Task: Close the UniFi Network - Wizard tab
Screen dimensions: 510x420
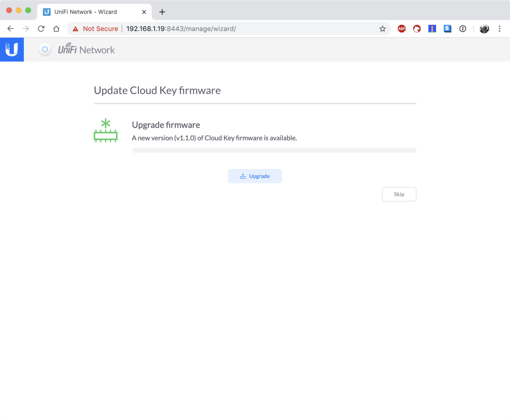Action: 144,12
